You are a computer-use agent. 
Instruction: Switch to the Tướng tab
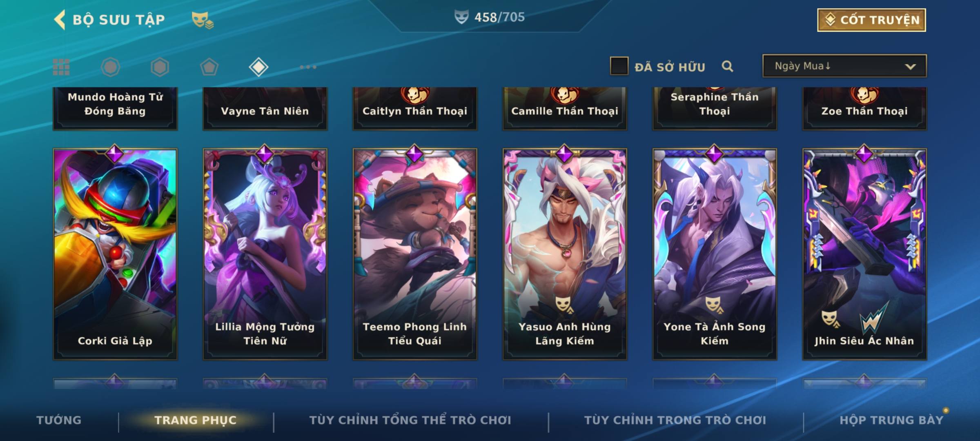pyautogui.click(x=59, y=420)
